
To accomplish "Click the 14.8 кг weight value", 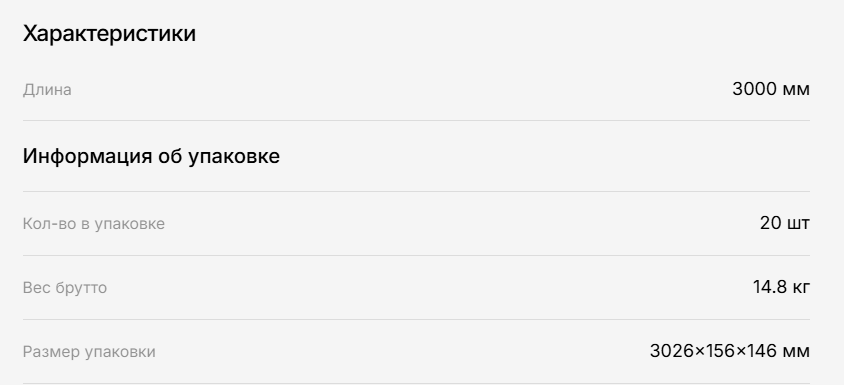I will (x=781, y=287).
